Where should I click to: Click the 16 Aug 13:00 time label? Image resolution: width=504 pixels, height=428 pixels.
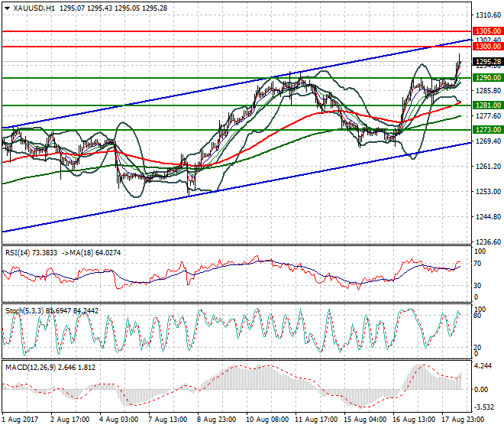[414, 420]
